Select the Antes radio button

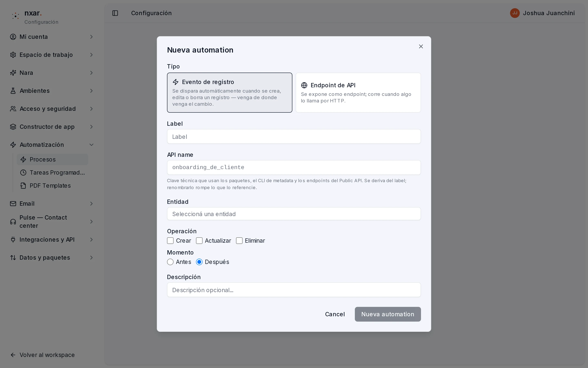170,262
